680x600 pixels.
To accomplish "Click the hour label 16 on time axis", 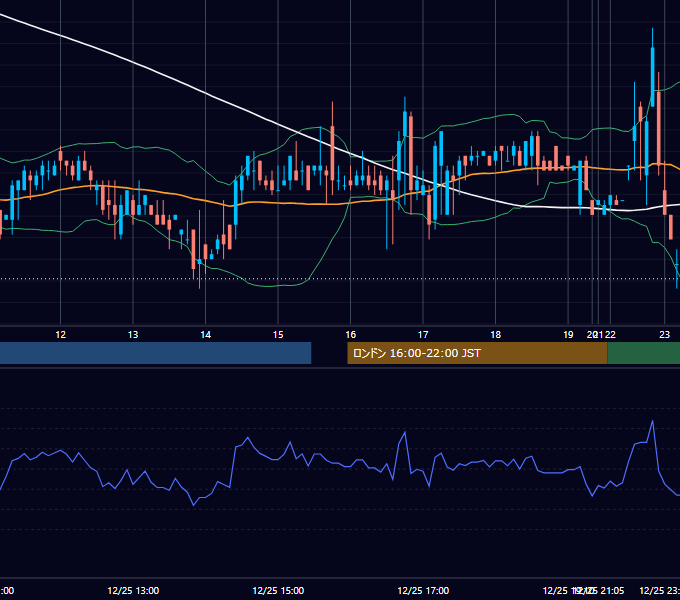I will point(350,335).
